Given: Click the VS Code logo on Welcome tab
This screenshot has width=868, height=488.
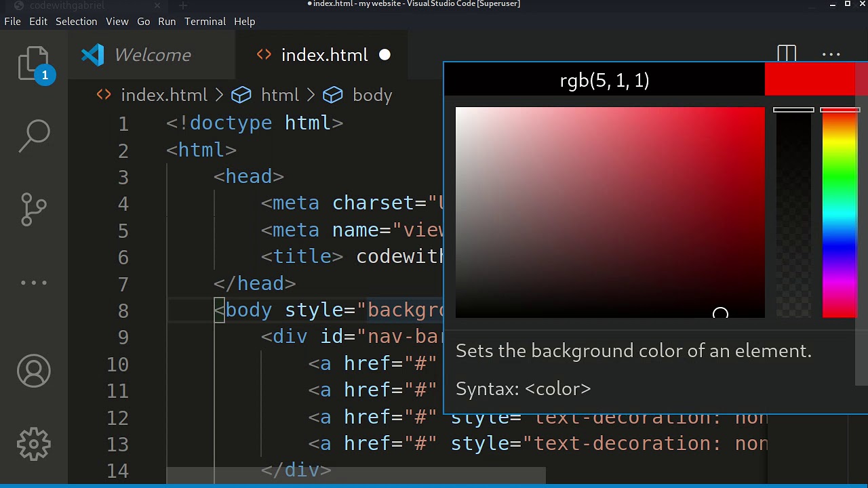Looking at the screenshot, I should pos(93,55).
